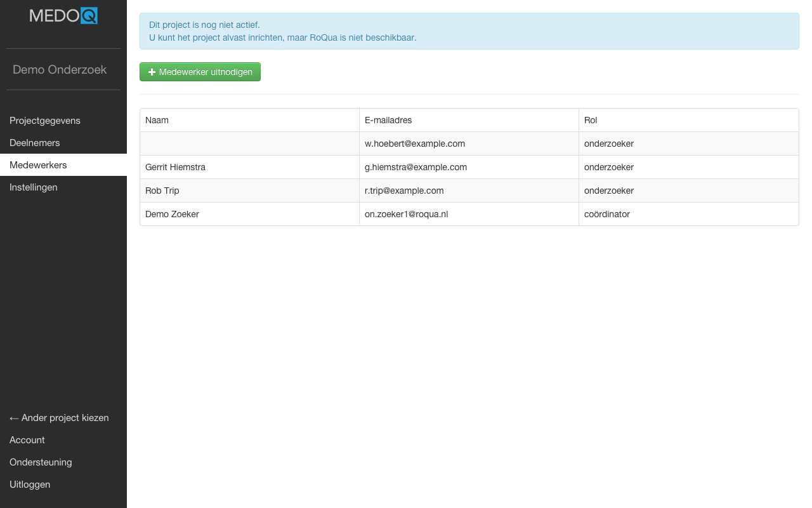Select the r.trip@example.com email cell
The width and height of the screenshot is (812, 508).
tap(404, 190)
